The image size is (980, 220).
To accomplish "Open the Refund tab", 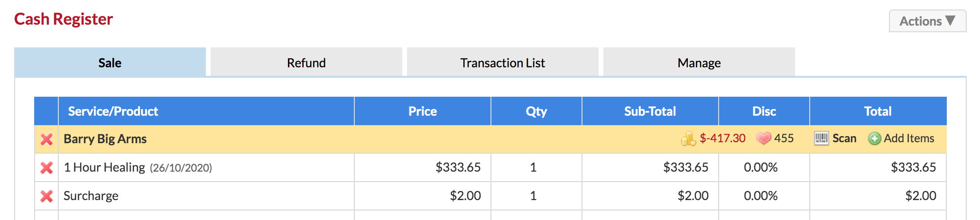I will coord(306,63).
